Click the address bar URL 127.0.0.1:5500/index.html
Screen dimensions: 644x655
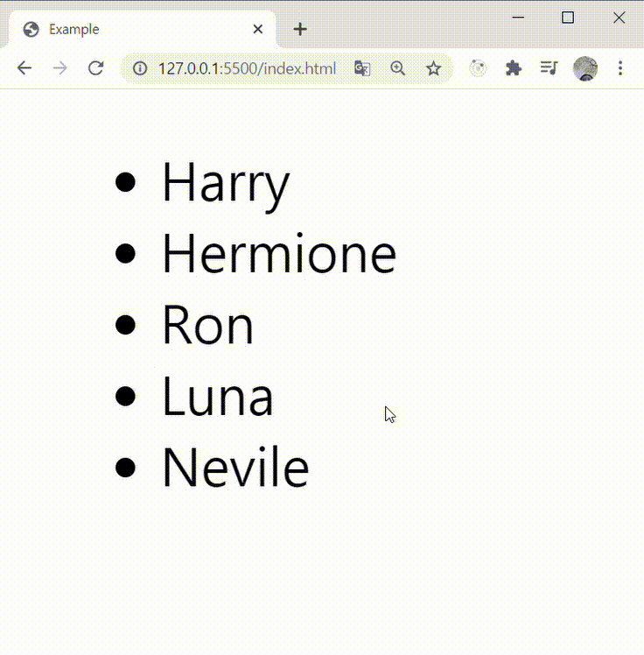point(247,68)
